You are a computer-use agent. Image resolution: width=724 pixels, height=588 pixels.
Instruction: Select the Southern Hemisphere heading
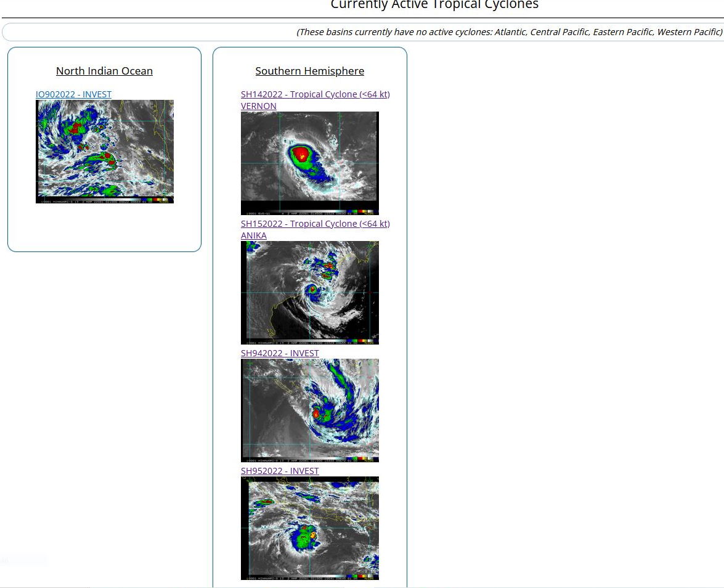pos(309,71)
